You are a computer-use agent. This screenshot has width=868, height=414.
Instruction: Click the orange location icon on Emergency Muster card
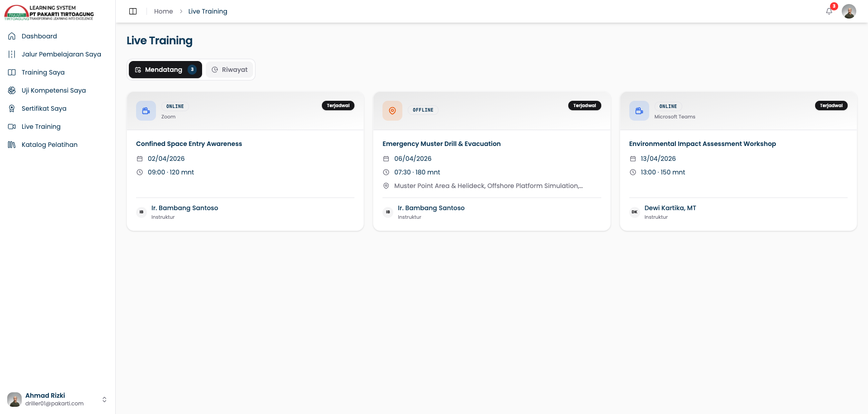coord(392,111)
